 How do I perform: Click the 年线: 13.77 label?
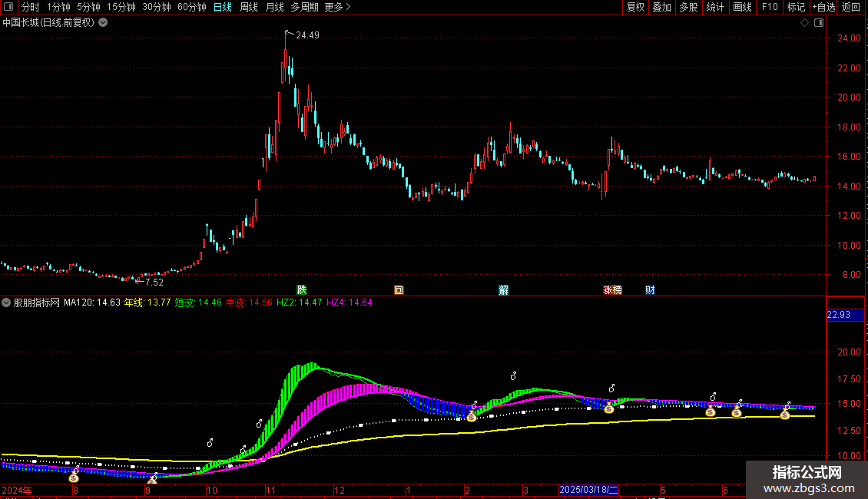pos(147,302)
